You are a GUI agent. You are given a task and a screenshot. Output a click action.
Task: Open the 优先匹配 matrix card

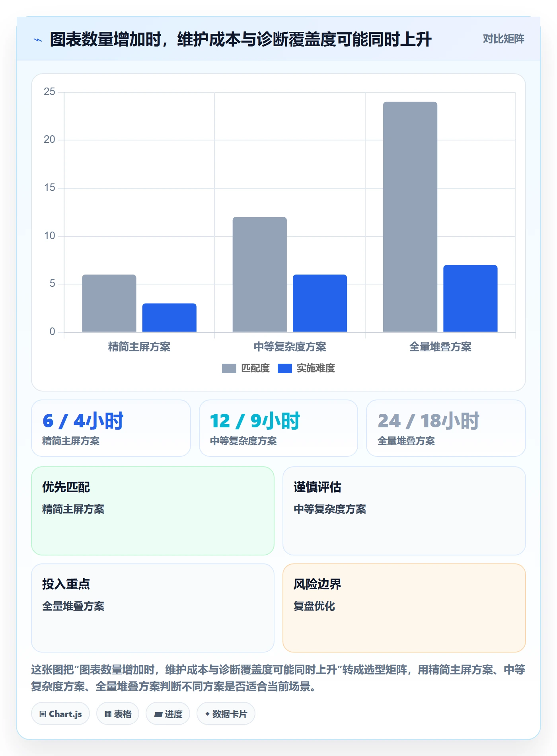(153, 511)
